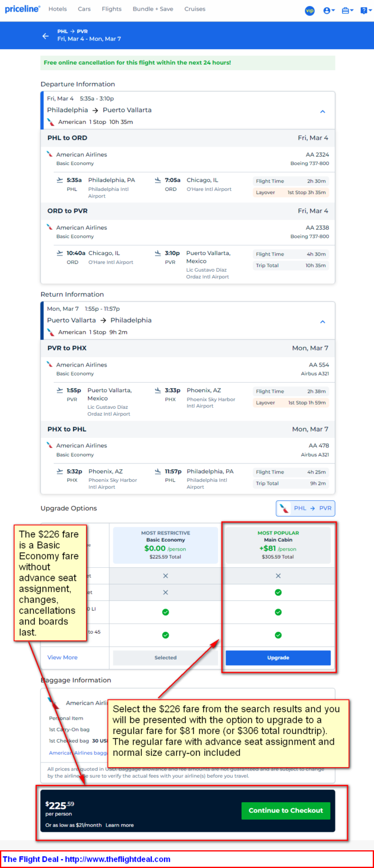The height and width of the screenshot is (868, 374).
Task: Open the account profile menu icon
Action: 329,11
